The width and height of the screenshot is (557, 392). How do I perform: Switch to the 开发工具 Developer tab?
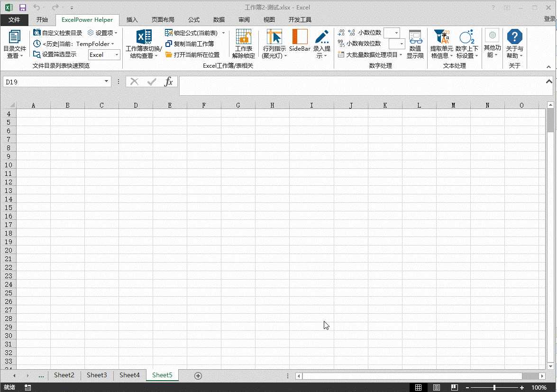pos(300,19)
